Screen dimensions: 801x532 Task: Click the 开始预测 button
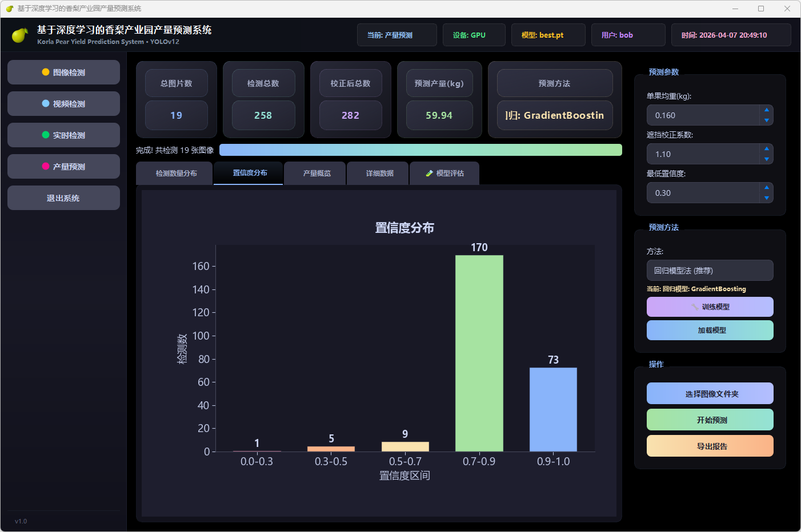(x=710, y=420)
